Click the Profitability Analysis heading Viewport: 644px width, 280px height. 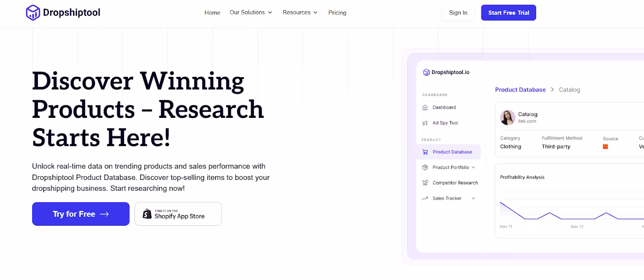[x=522, y=177]
